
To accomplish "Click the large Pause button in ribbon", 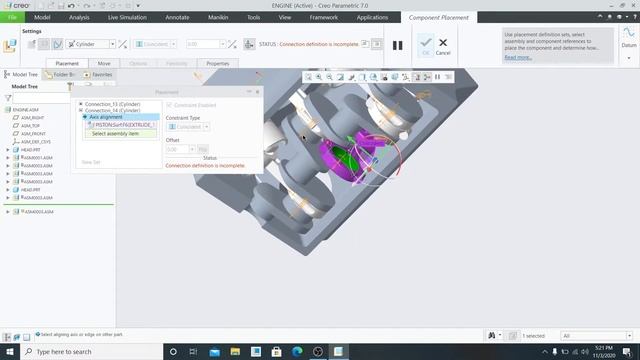I will (x=397, y=45).
